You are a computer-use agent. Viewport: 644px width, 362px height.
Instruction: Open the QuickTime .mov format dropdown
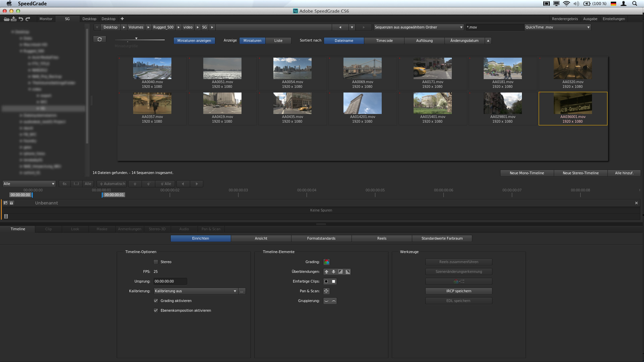pos(557,27)
